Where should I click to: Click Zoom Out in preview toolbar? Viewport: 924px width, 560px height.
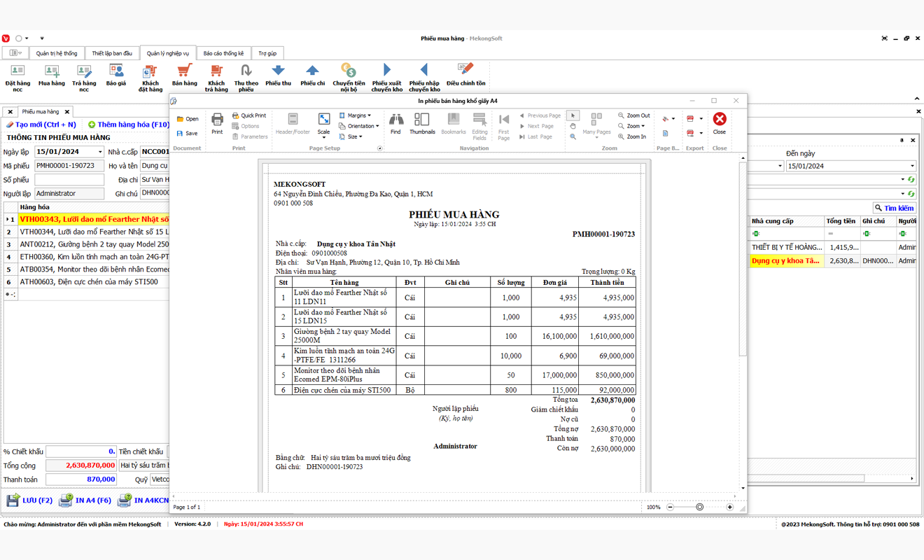coord(633,115)
